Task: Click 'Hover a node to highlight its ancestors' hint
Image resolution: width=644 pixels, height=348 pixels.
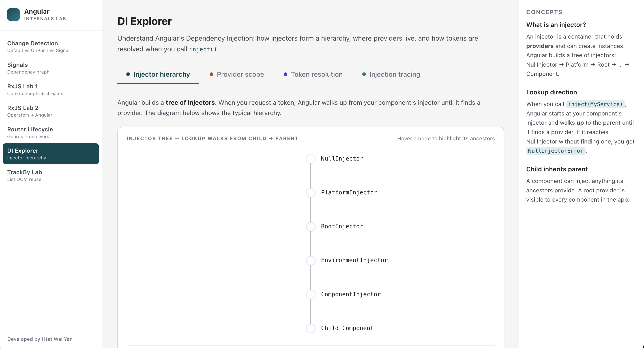Action: coord(446,138)
